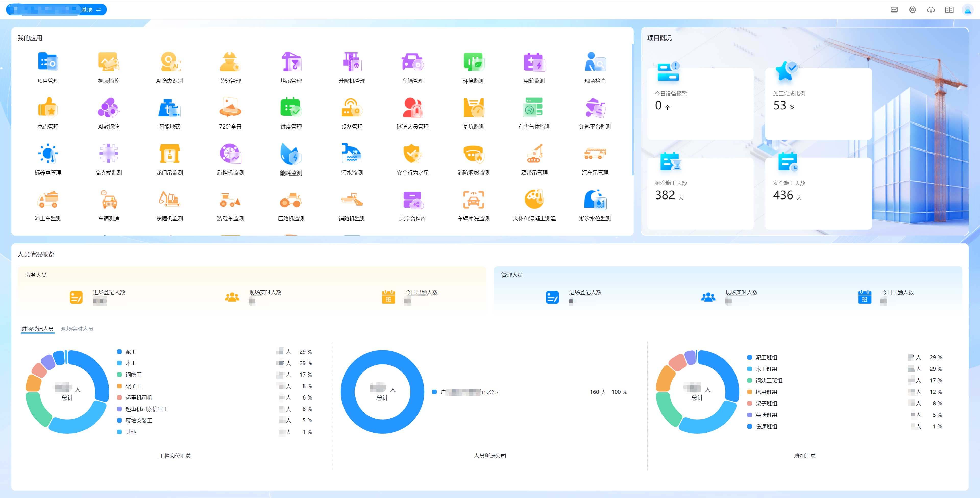Click the cloud download icon in header

click(x=930, y=10)
